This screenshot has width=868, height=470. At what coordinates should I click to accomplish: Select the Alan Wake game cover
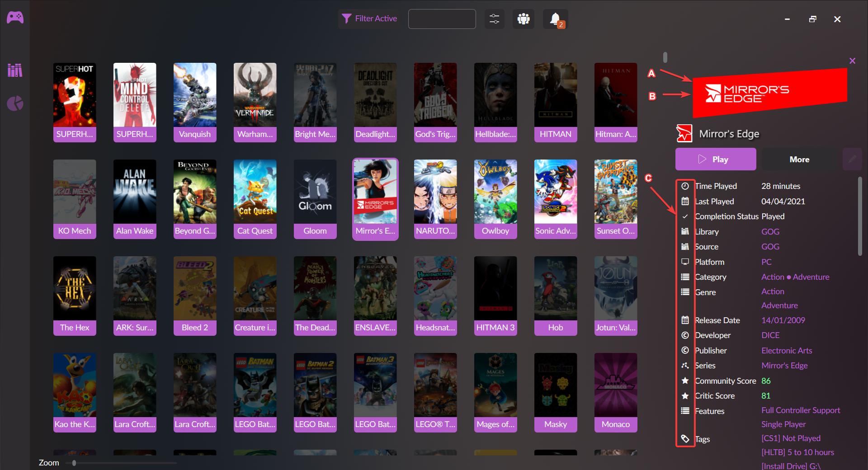[x=135, y=199]
